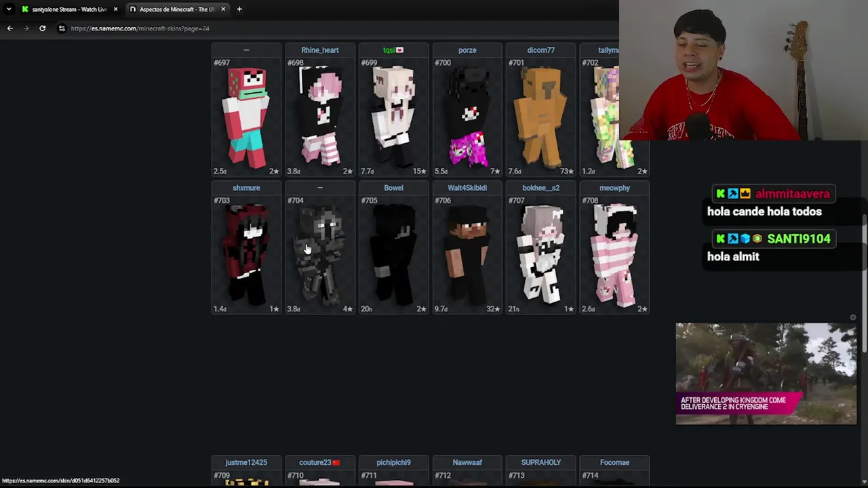Open a new browser tab

click(x=239, y=9)
